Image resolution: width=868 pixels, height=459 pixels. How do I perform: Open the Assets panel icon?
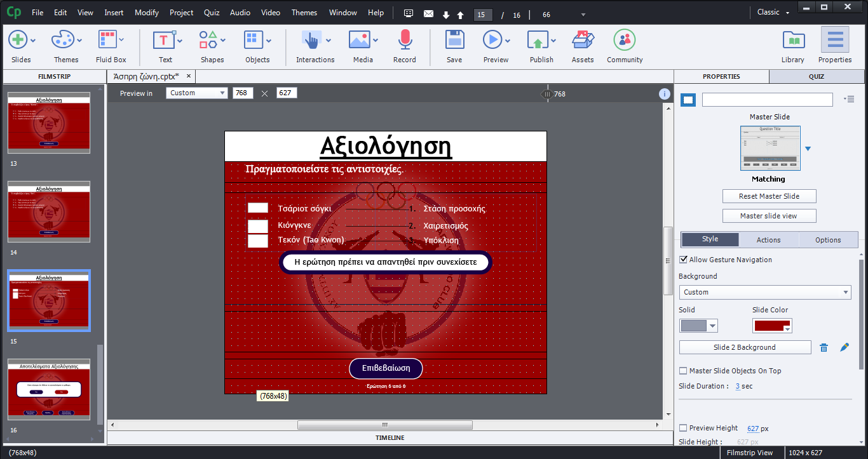coord(583,46)
